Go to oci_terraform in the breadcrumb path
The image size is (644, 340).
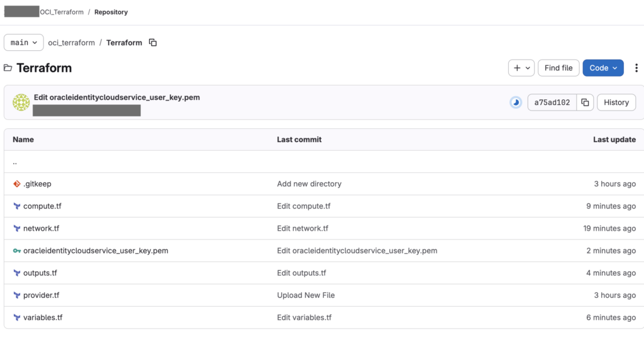point(72,43)
